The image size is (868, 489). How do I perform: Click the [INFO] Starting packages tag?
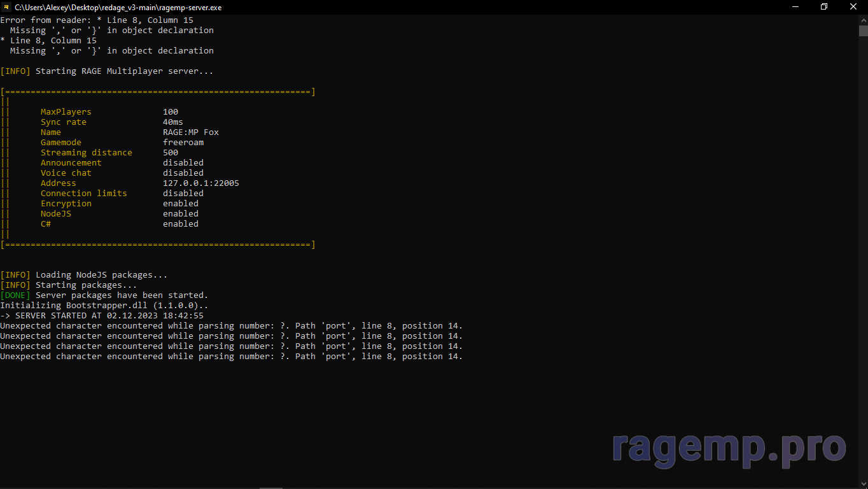coord(15,285)
